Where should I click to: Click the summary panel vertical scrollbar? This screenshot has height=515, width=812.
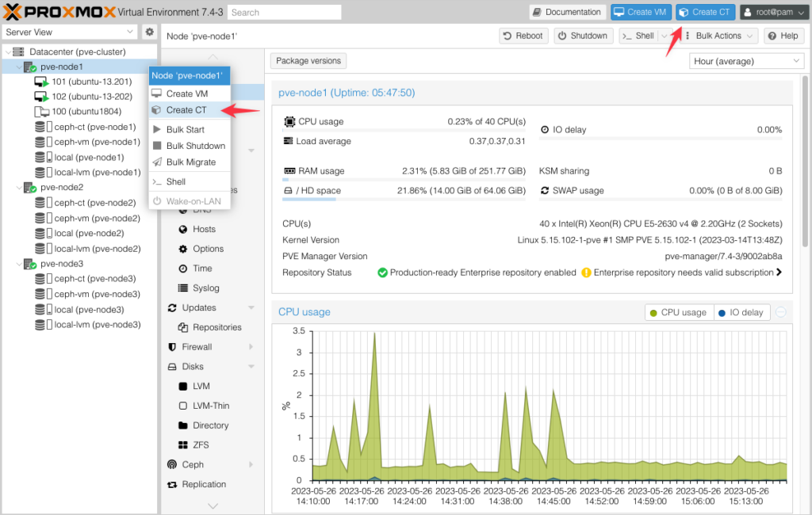click(806, 161)
